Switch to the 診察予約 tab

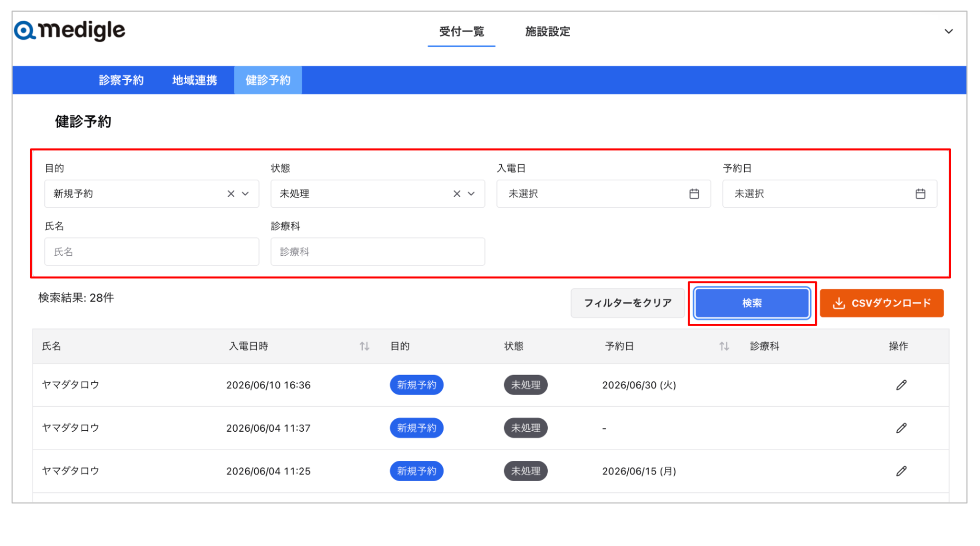[121, 80]
